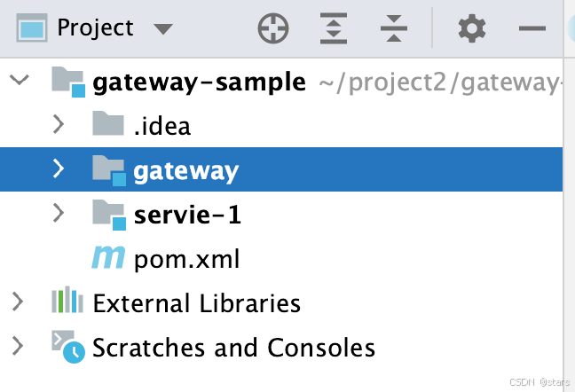Open the gear settings menu
The height and width of the screenshot is (392, 575).
tap(472, 28)
